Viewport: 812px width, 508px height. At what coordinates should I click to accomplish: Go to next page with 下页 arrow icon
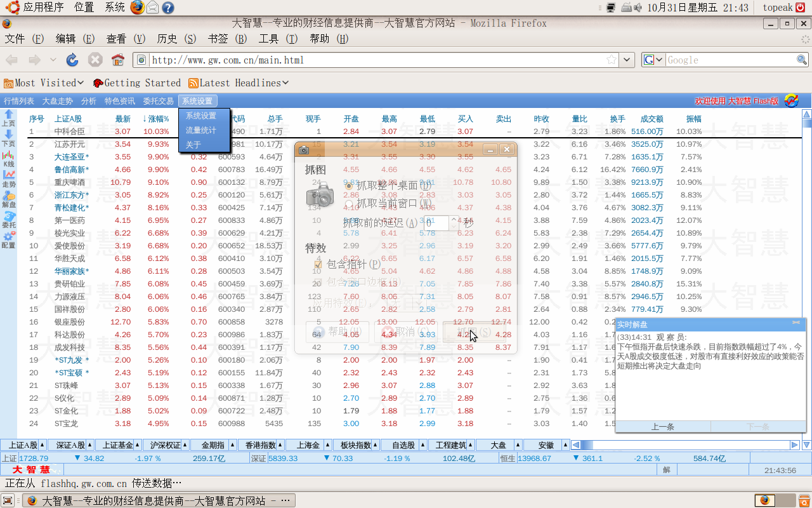[x=9, y=135]
